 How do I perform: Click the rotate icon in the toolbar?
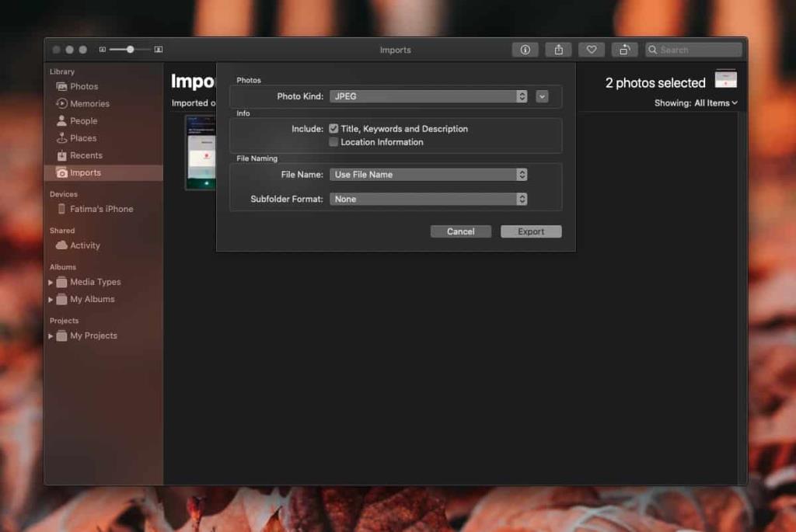[x=625, y=49]
